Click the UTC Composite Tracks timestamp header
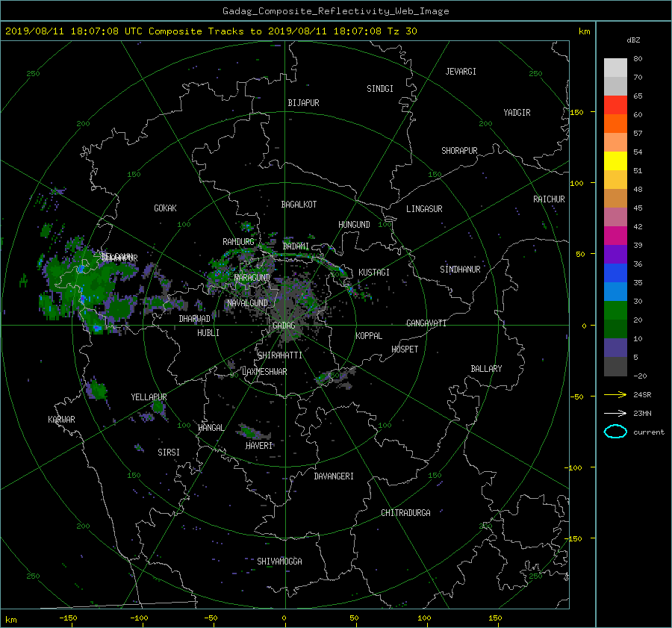 click(x=211, y=31)
